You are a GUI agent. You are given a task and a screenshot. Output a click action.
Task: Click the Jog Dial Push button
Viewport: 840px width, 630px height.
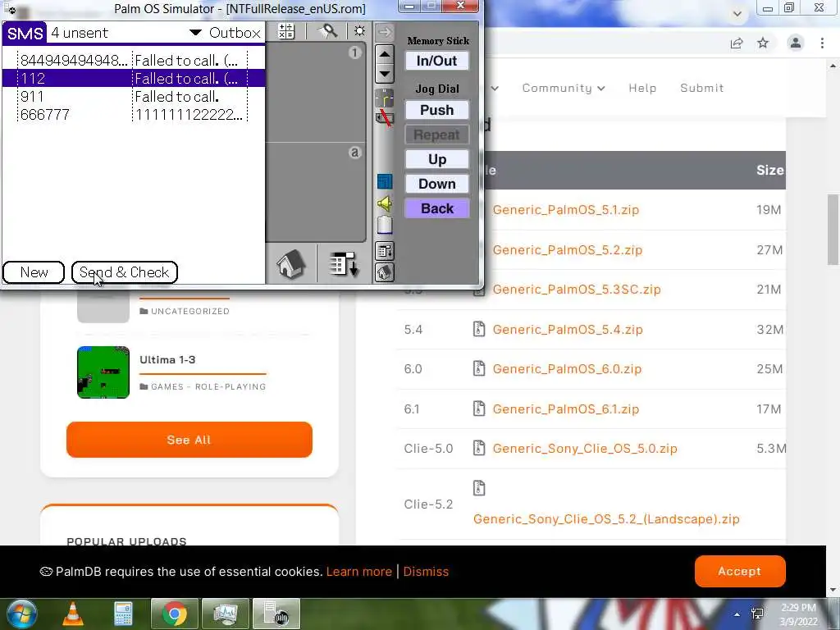pyautogui.click(x=437, y=110)
